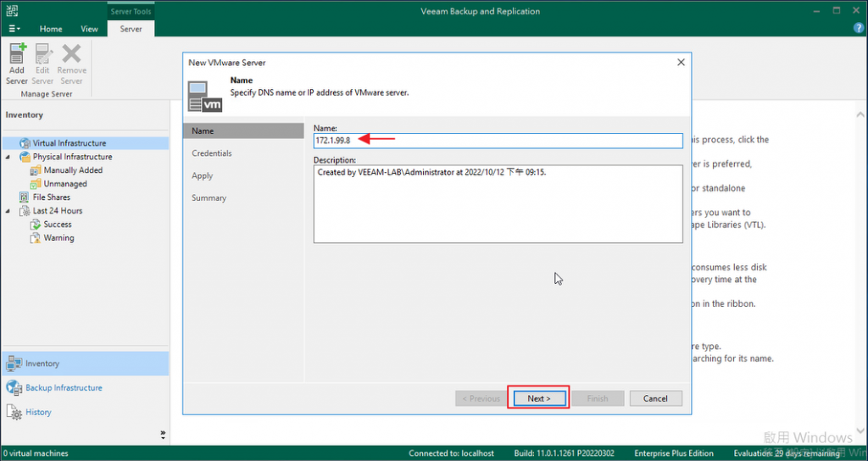
Task: Click the Unmanaged folder icon
Action: tap(36, 184)
